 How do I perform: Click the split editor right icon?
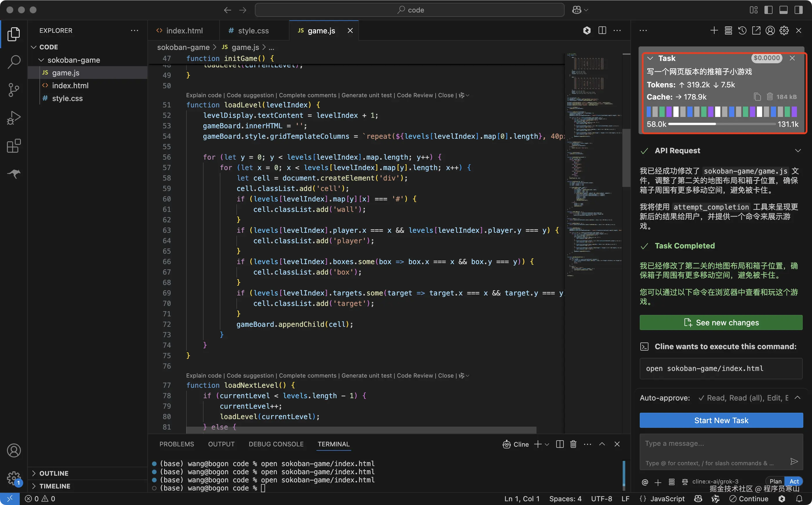(602, 31)
